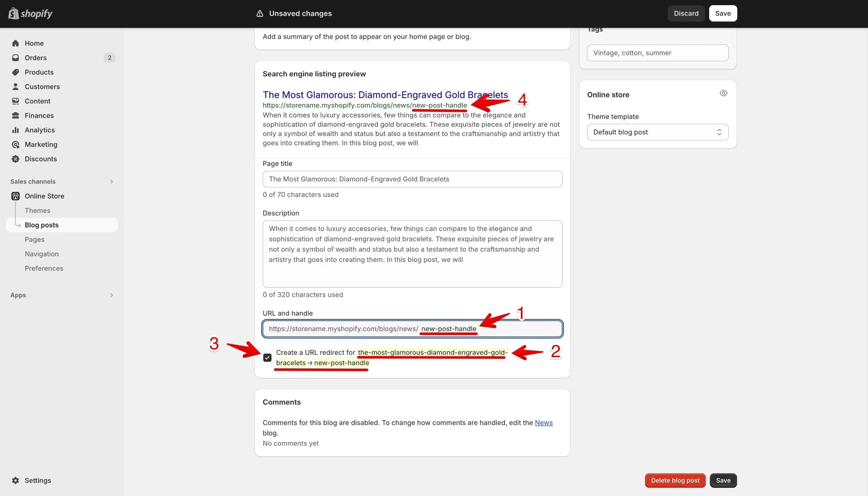Open the Theme template dropdown
Image resolution: width=868 pixels, height=496 pixels.
tap(658, 132)
